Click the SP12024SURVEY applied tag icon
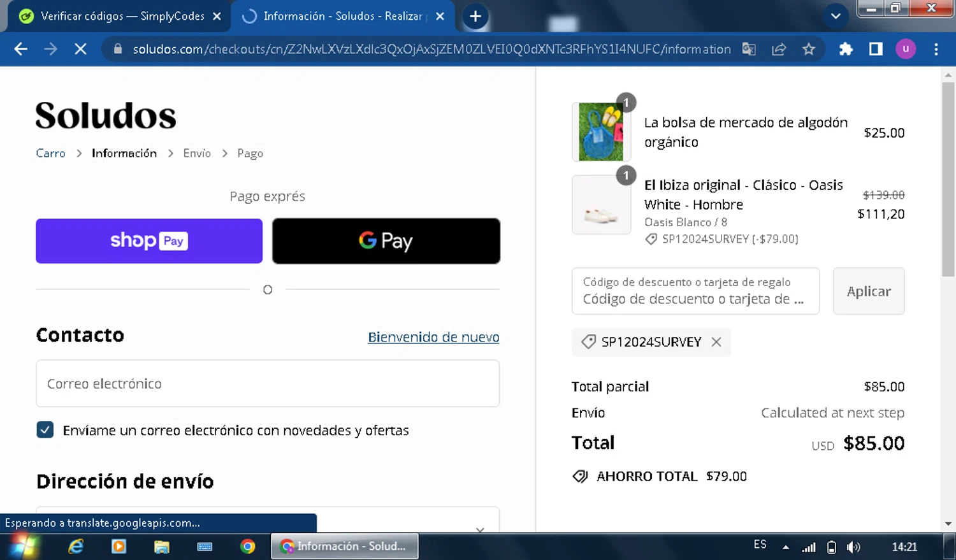The image size is (956, 560). [x=588, y=342]
